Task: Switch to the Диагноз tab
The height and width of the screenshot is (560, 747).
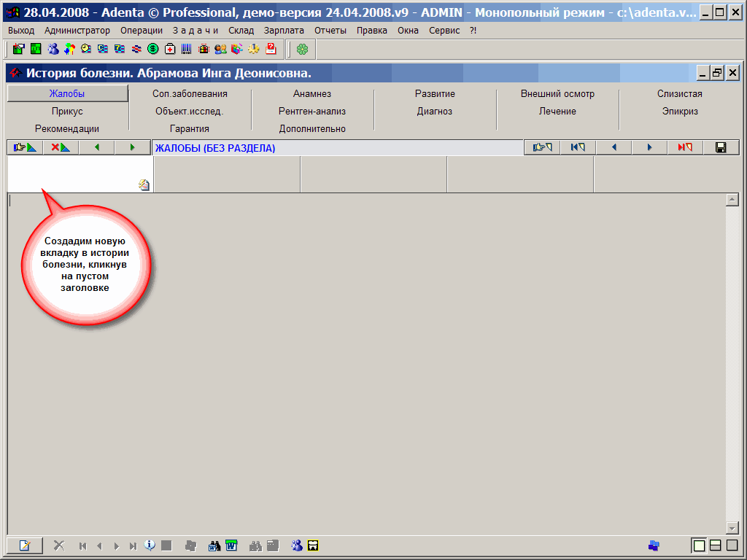Action: 435,112
